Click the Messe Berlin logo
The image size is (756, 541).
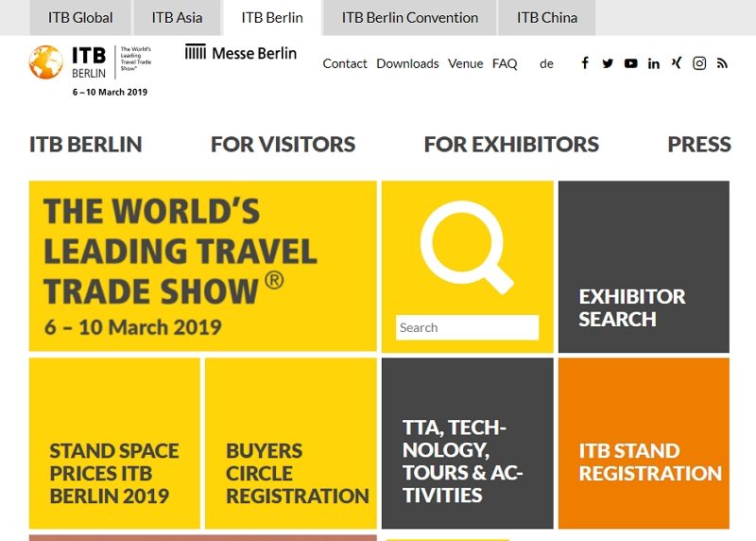click(x=241, y=53)
